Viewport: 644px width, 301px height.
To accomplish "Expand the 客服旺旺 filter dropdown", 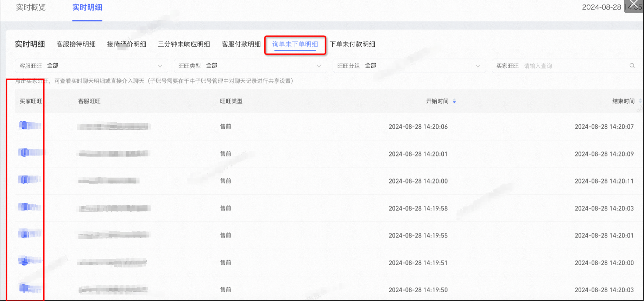I will pyautogui.click(x=91, y=66).
